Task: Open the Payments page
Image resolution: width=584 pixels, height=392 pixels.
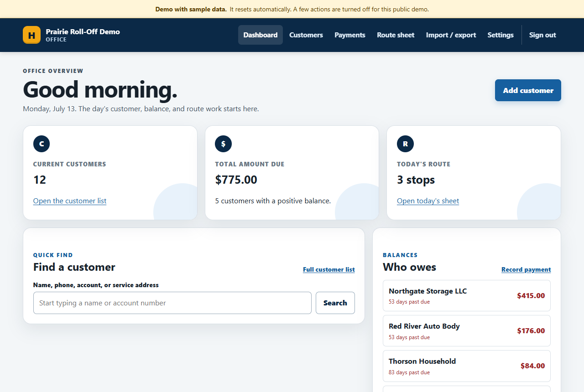Action: click(350, 35)
